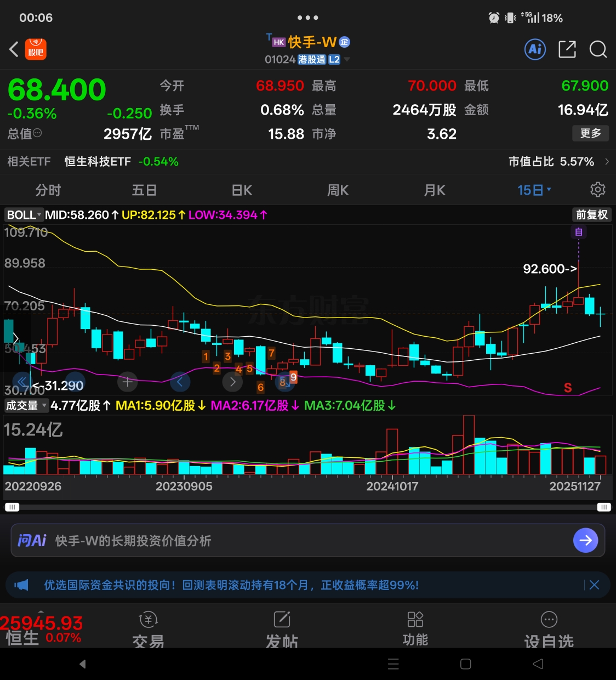The image size is (616, 680).
Task: Tap the plus zoom circle on chart
Action: tap(128, 382)
